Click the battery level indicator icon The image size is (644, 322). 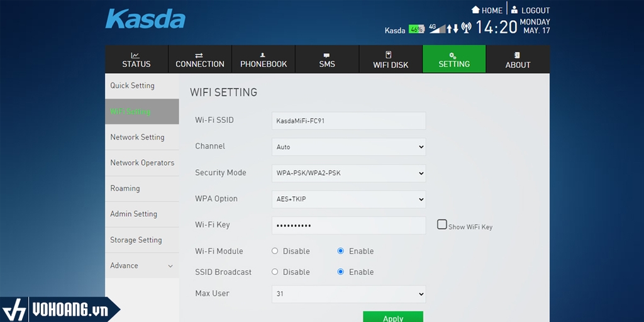point(416,29)
